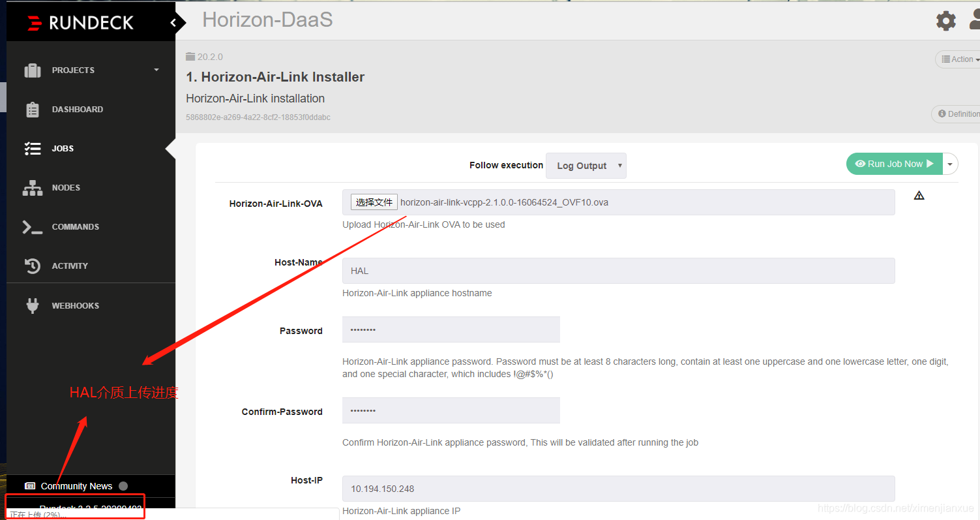Click the warning triangle icon beside OVA field

[919, 195]
